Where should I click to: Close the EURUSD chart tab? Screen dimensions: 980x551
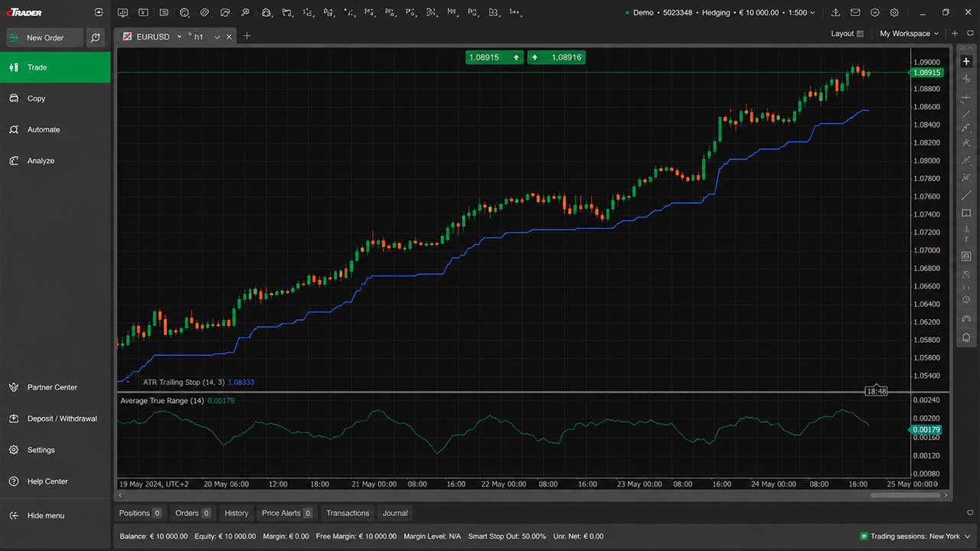pyautogui.click(x=229, y=37)
